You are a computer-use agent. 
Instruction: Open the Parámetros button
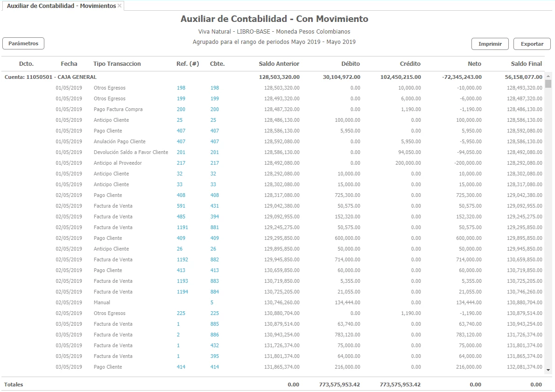[x=23, y=43]
